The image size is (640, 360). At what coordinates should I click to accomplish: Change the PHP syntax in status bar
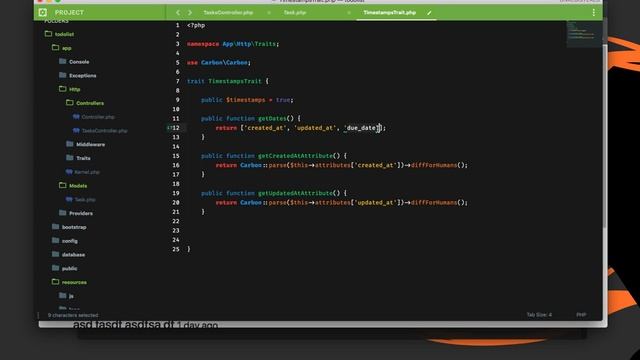[581, 315]
